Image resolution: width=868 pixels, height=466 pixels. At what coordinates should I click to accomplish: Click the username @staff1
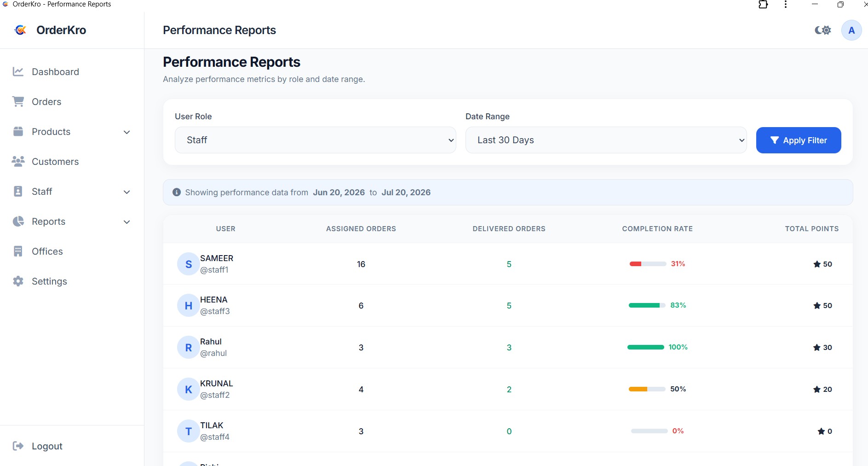(214, 270)
